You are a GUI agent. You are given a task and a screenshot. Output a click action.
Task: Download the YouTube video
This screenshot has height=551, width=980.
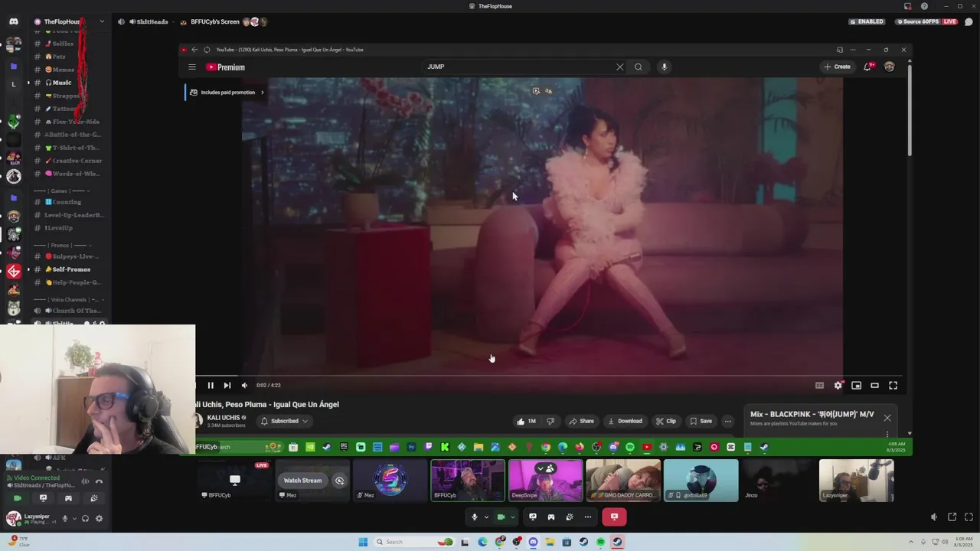point(625,421)
